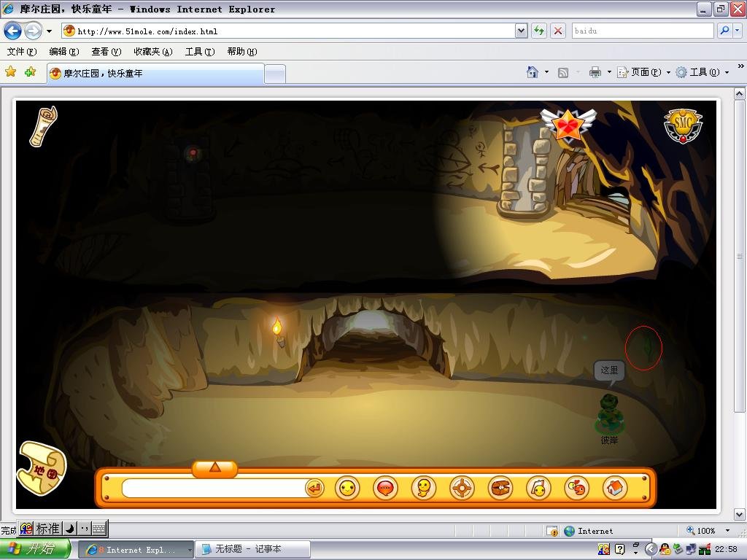Click the green leaf circled in red
Image resolution: width=747 pixels, height=560 pixels.
point(645,348)
